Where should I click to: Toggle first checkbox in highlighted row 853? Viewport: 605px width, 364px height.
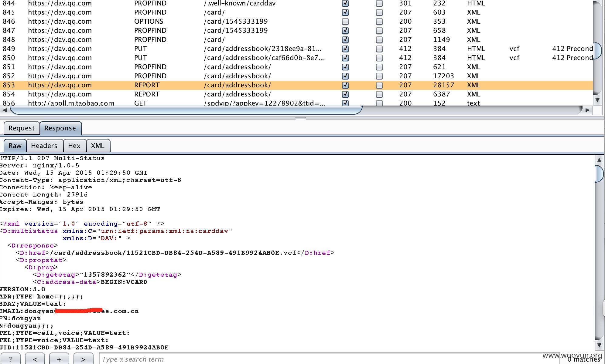pyautogui.click(x=345, y=85)
